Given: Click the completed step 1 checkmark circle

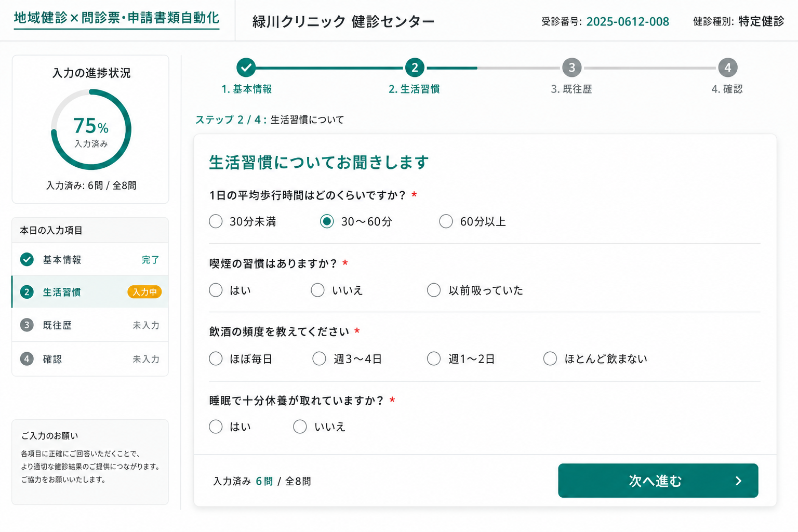Looking at the screenshot, I should (x=246, y=68).
